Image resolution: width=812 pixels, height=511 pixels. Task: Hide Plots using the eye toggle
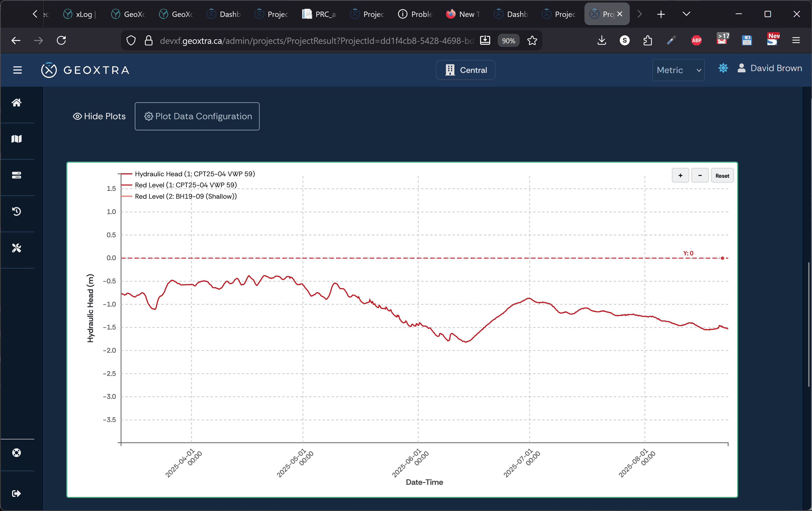tap(99, 116)
